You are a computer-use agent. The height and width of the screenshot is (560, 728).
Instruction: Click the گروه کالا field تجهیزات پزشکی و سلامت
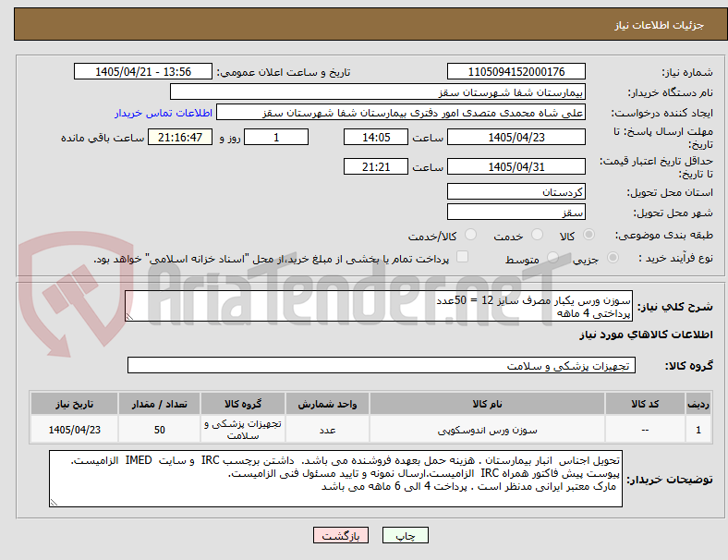382,365
